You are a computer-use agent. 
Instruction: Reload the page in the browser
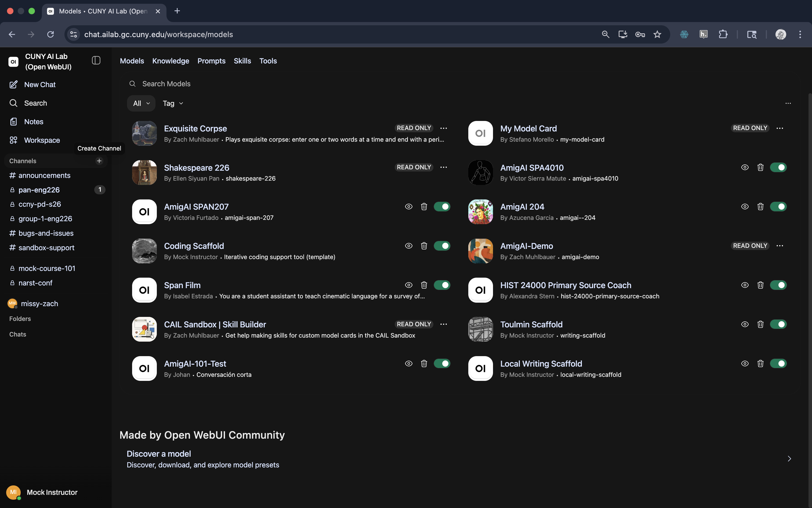pos(50,34)
